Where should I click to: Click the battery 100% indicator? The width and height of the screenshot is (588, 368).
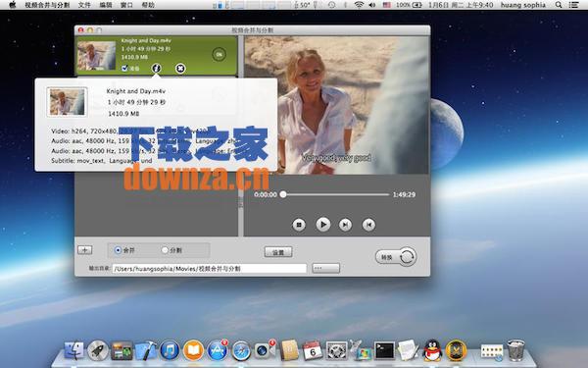point(409,5)
